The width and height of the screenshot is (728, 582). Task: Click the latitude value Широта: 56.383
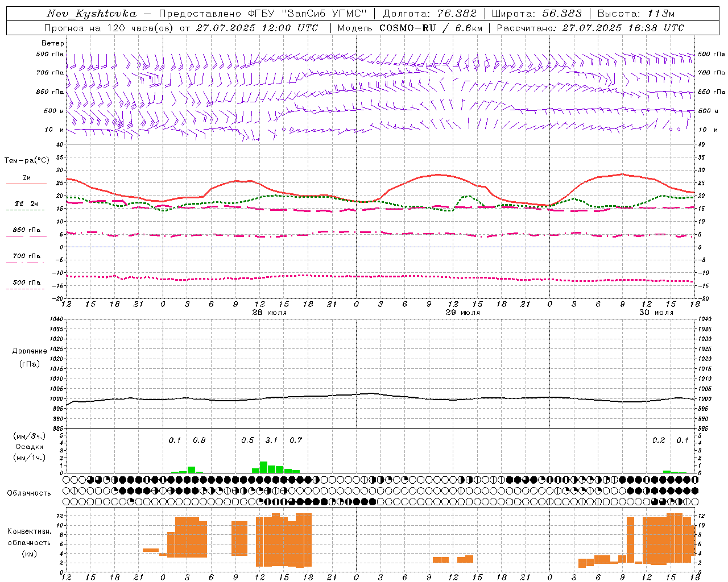pyautogui.click(x=536, y=14)
